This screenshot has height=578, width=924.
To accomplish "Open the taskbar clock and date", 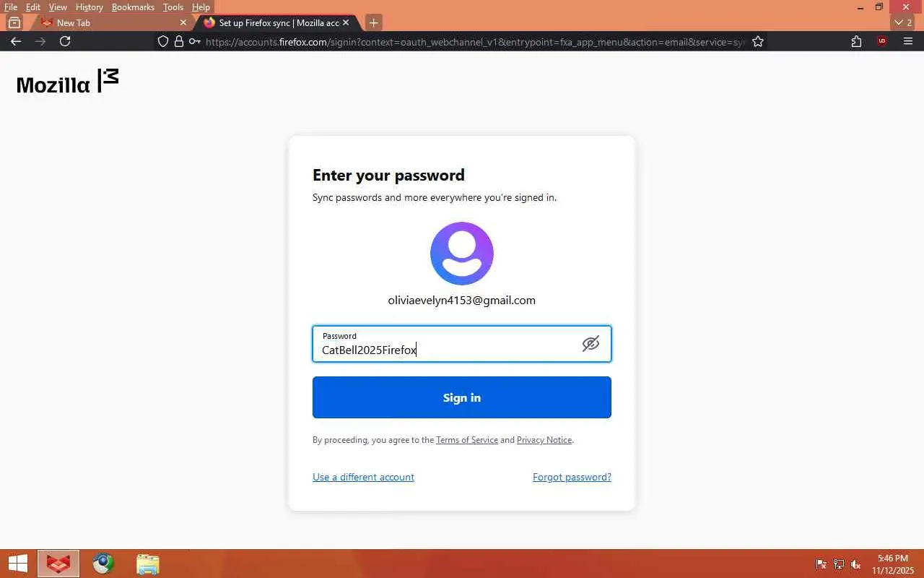I will pyautogui.click(x=892, y=564).
